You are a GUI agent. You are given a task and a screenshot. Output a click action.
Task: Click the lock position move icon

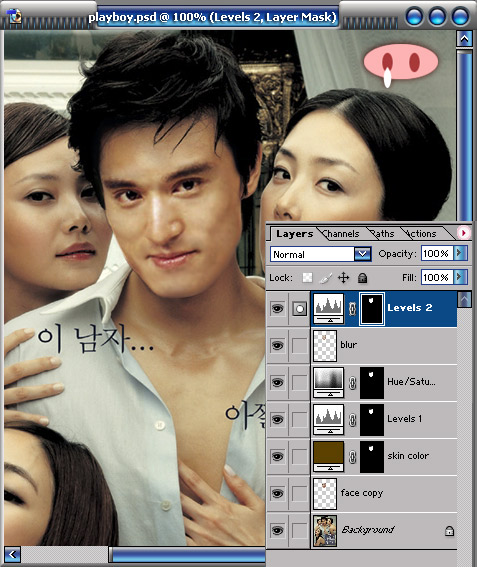343,278
